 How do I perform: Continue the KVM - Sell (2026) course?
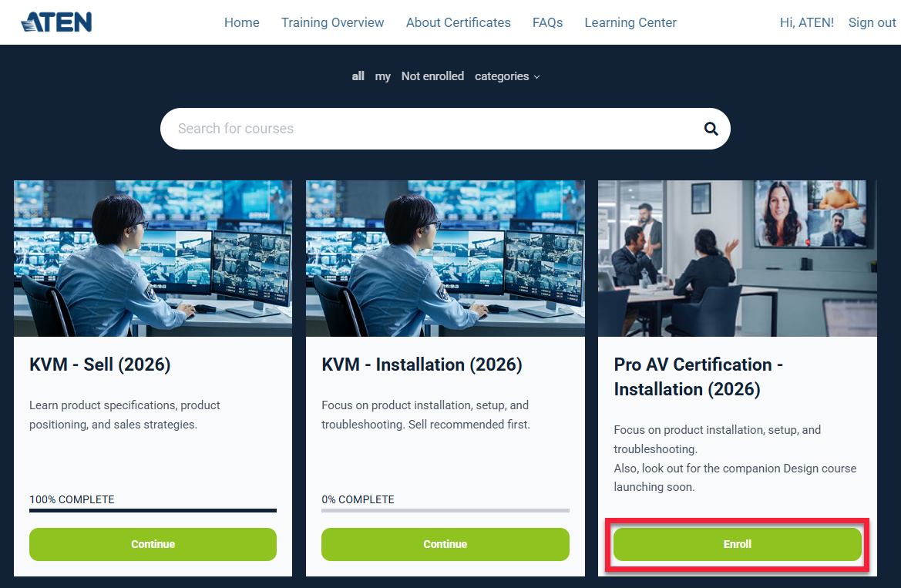click(153, 544)
